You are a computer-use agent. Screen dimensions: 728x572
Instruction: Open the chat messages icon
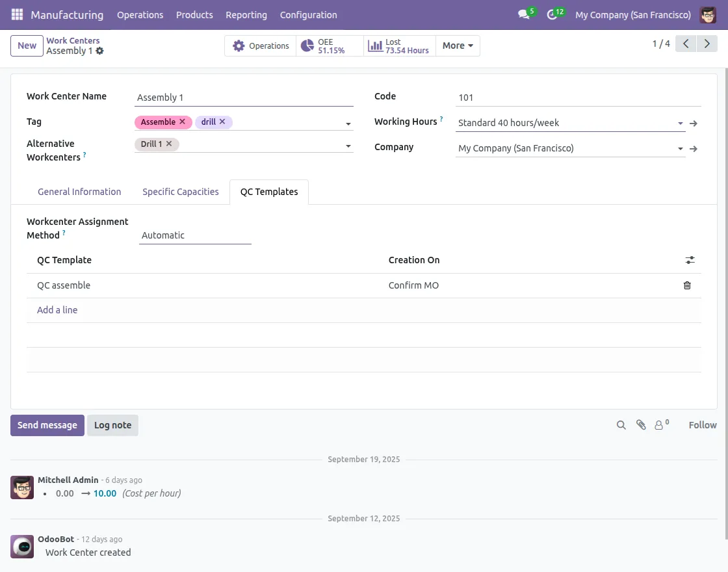pyautogui.click(x=524, y=14)
